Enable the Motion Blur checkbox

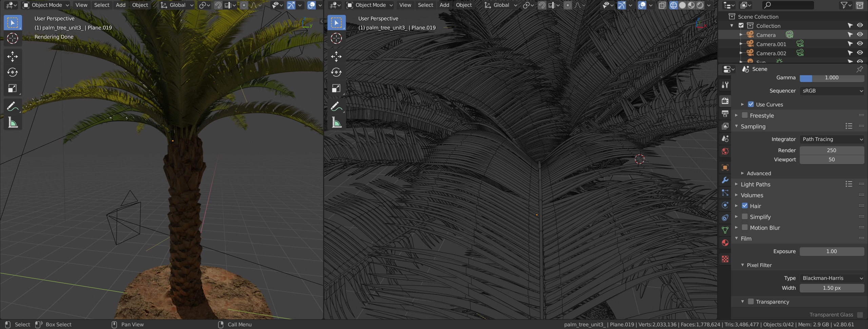[x=745, y=227]
